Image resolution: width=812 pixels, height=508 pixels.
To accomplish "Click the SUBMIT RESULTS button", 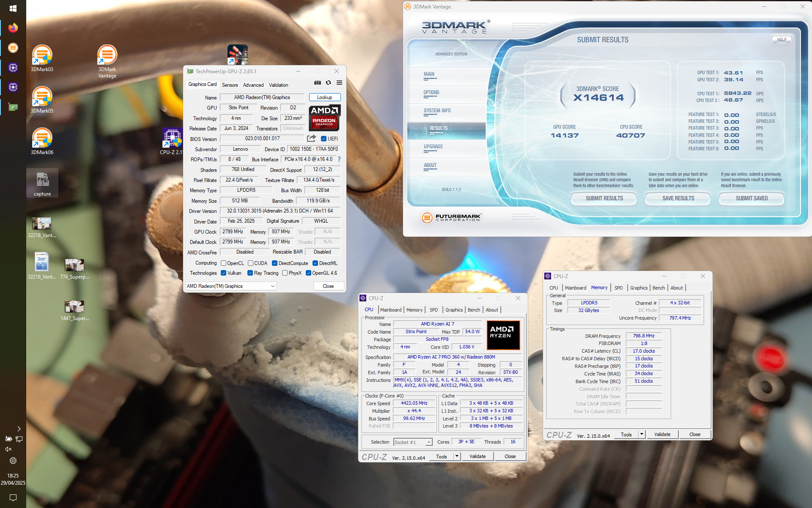I will 604,198.
